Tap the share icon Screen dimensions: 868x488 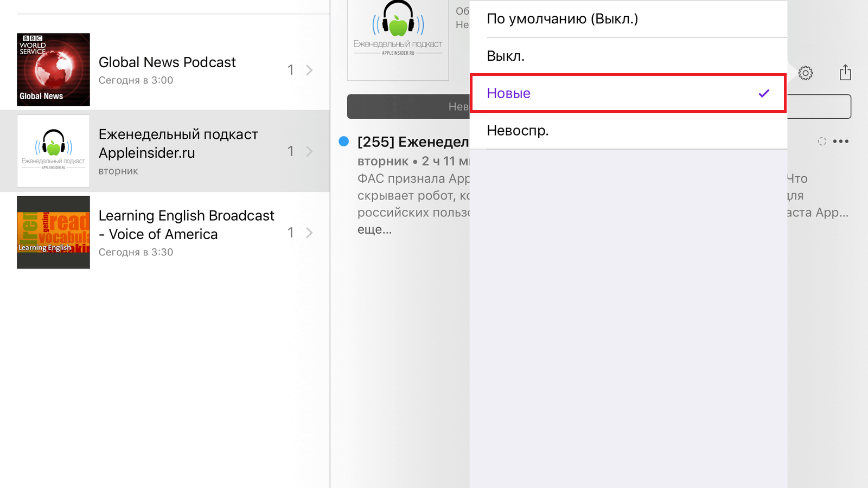[x=845, y=72]
